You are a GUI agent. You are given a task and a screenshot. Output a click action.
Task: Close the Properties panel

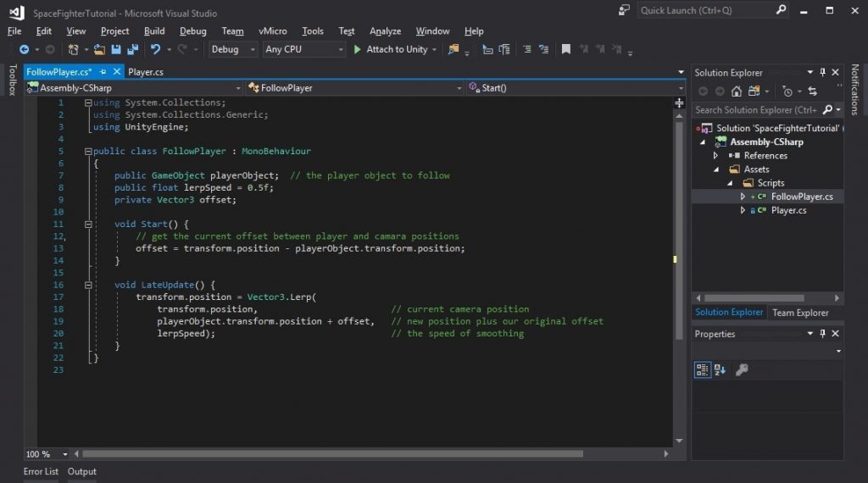click(x=835, y=334)
